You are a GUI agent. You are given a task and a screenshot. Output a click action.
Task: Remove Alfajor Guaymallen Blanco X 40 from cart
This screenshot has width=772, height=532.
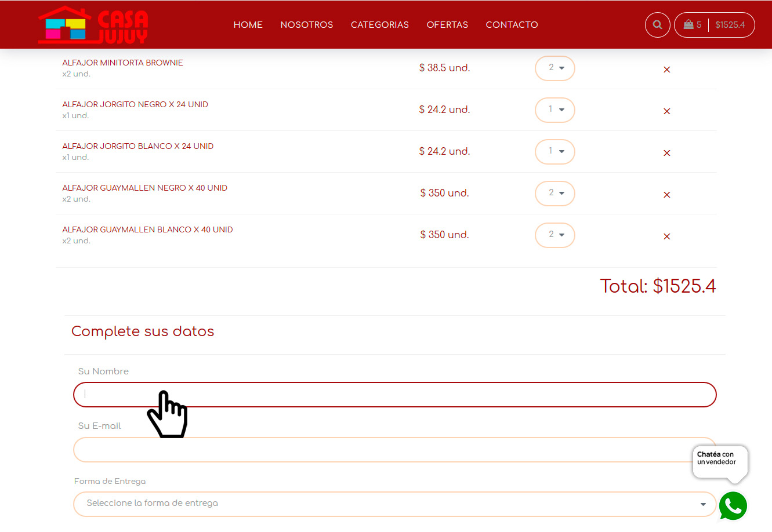(667, 236)
